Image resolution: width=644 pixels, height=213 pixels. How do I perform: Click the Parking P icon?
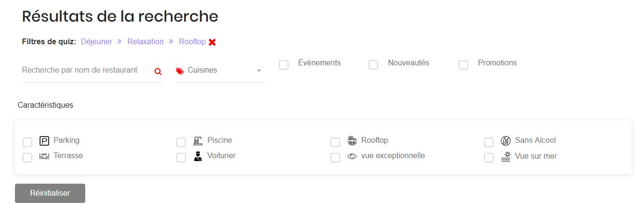click(44, 141)
